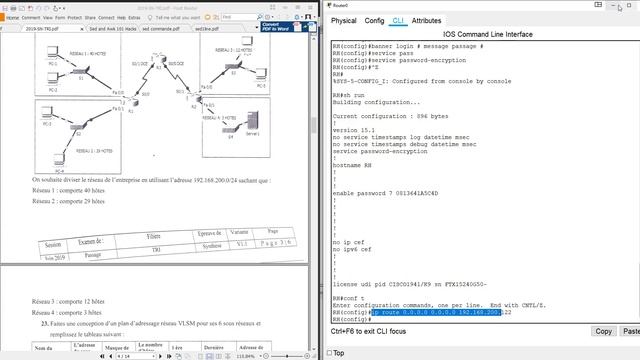Screen dimensions: 640x360
Task: Click the Copy button in CLI panel
Action: coord(603,331)
